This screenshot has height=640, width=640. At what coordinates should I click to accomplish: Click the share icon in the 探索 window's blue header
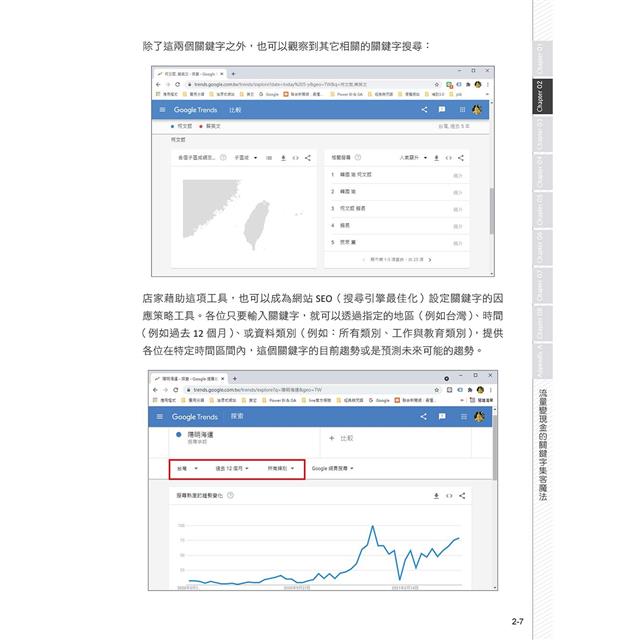pyautogui.click(x=424, y=416)
